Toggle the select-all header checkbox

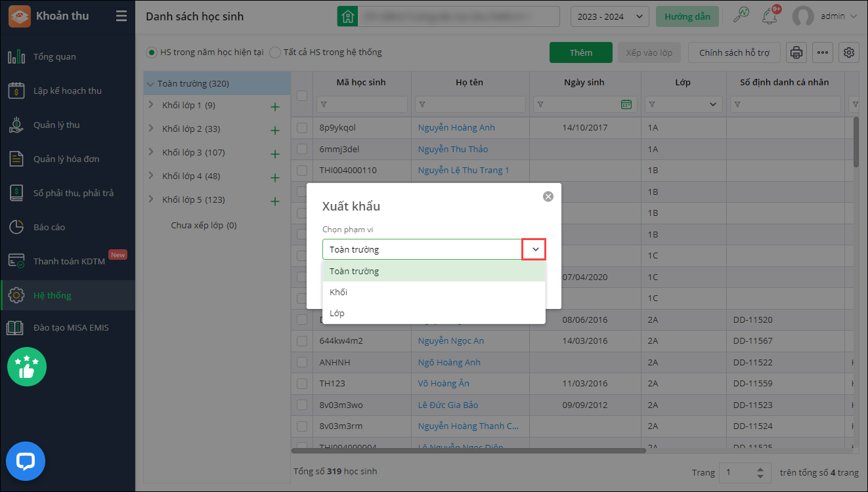click(x=302, y=96)
